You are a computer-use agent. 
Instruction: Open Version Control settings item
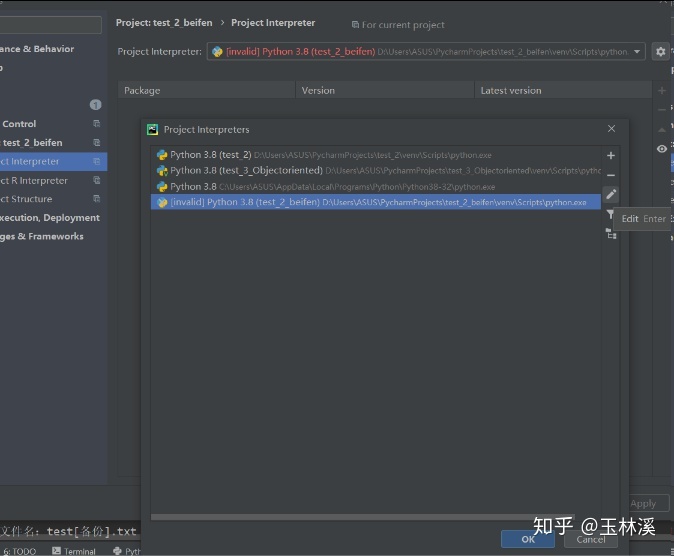tap(53, 124)
